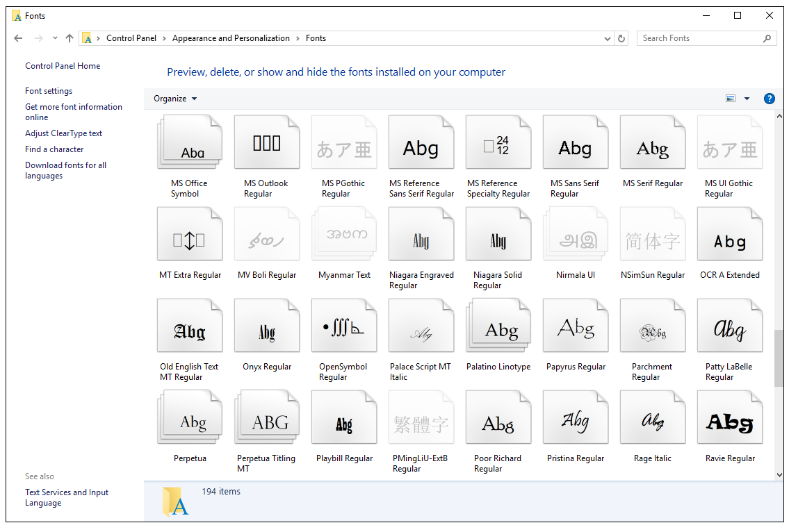Click the blue Help question mark icon
This screenshot has height=532, width=789.
pyautogui.click(x=770, y=99)
